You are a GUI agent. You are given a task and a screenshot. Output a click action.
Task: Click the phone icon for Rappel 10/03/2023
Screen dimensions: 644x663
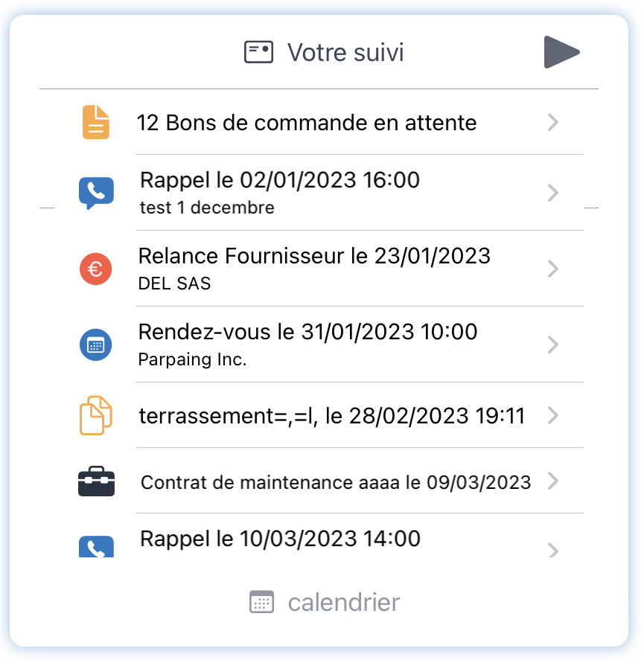coord(97,546)
